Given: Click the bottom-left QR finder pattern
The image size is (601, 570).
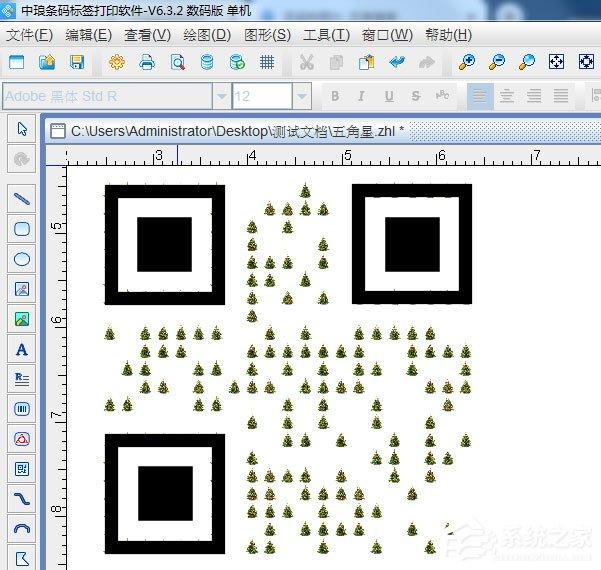Looking at the screenshot, I should point(165,494).
